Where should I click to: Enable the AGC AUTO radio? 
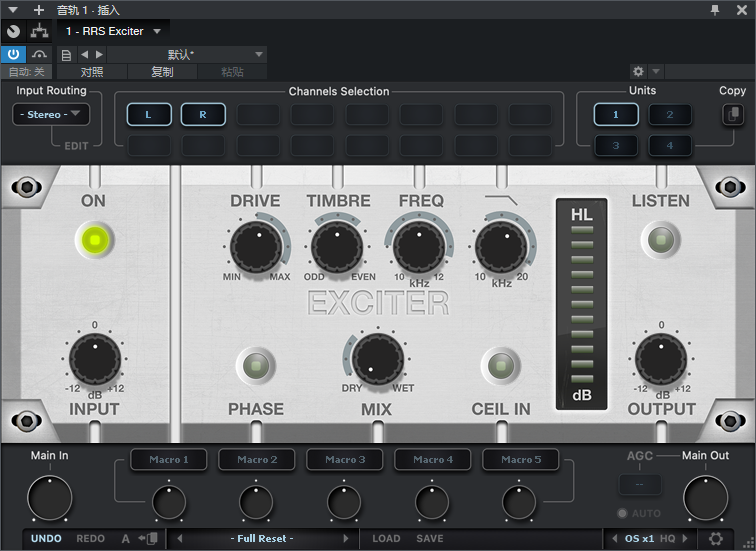(x=622, y=513)
